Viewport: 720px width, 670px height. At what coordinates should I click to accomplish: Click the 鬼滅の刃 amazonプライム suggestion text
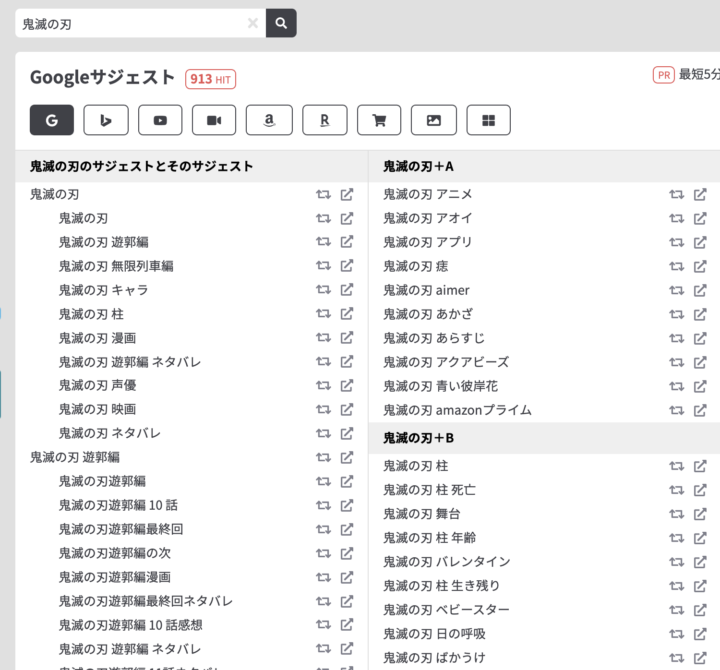[x=457, y=410]
